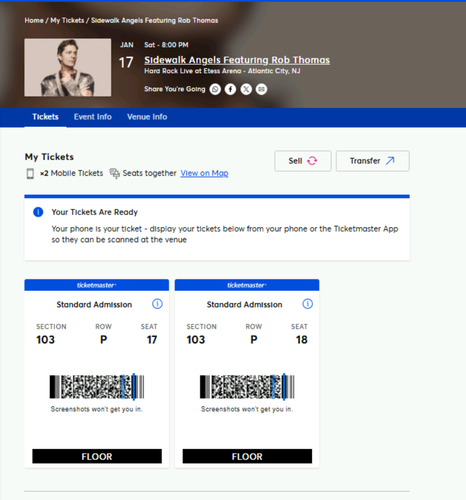Click Standard Admission on seat 18 ticket
466x500 pixels.
pyautogui.click(x=245, y=305)
